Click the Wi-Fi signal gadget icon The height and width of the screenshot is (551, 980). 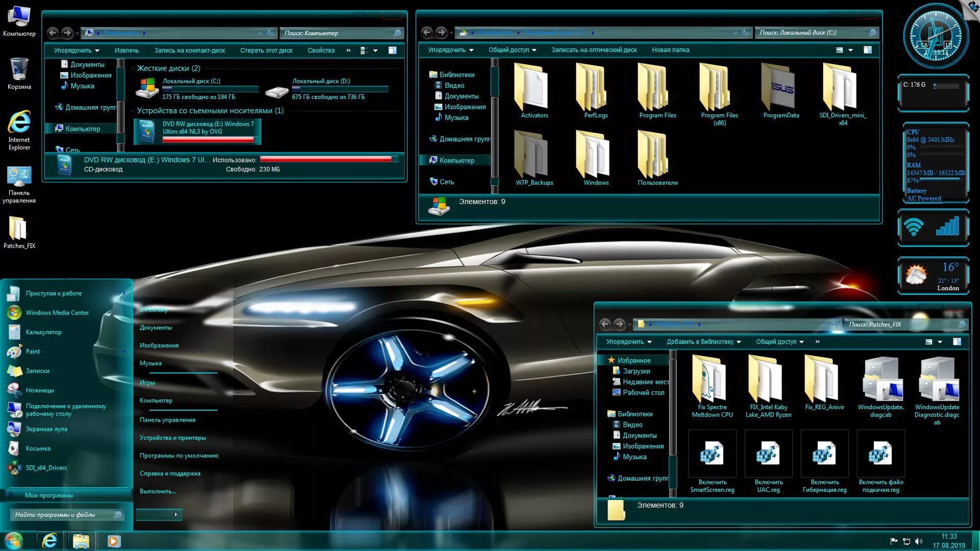(x=914, y=227)
